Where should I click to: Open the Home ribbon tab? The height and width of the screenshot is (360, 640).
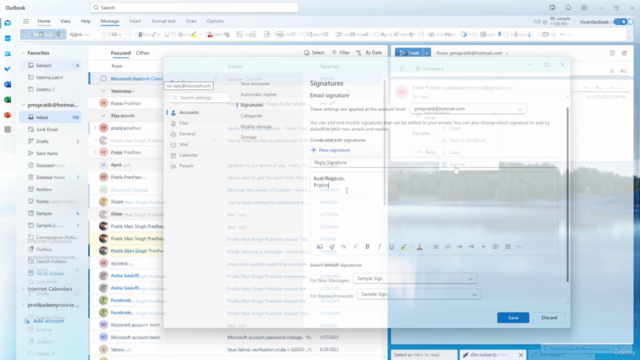(x=44, y=21)
